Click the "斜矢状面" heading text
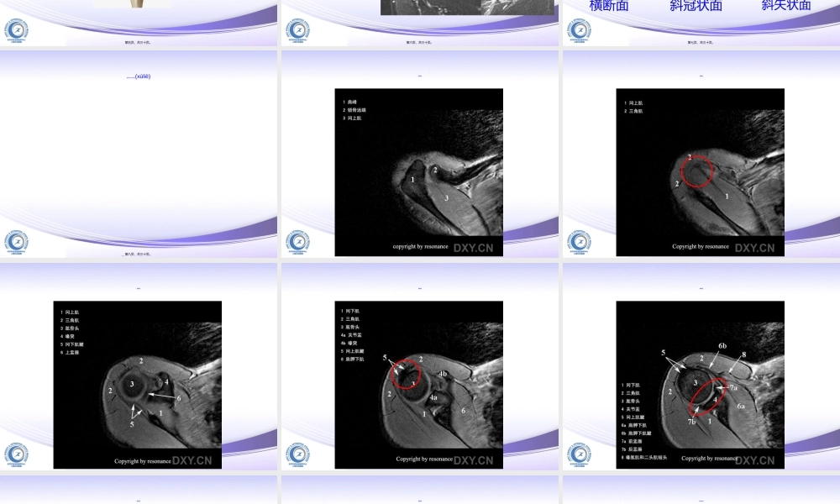 pos(786,6)
